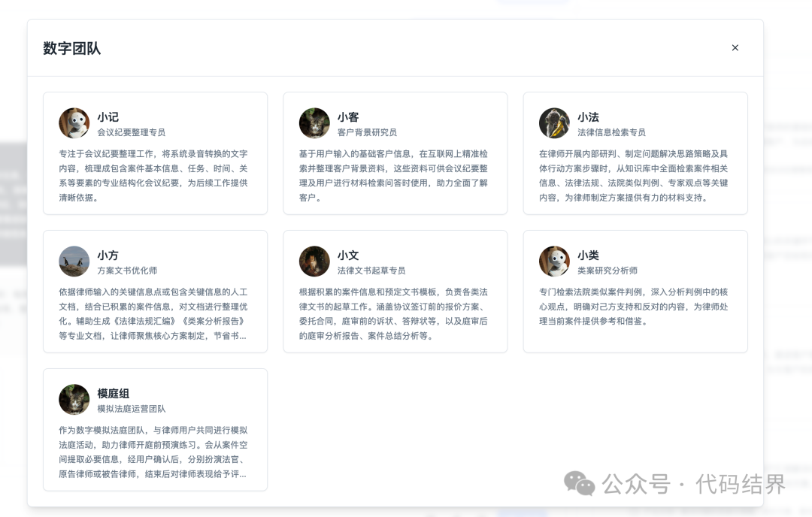Select the 模庭组 card description text
The image size is (812, 517).
(x=153, y=452)
